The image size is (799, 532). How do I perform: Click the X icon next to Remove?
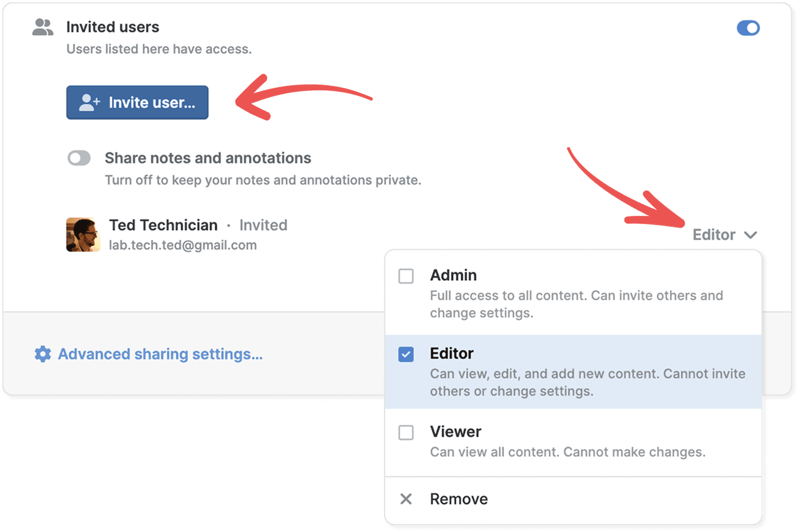click(406, 499)
